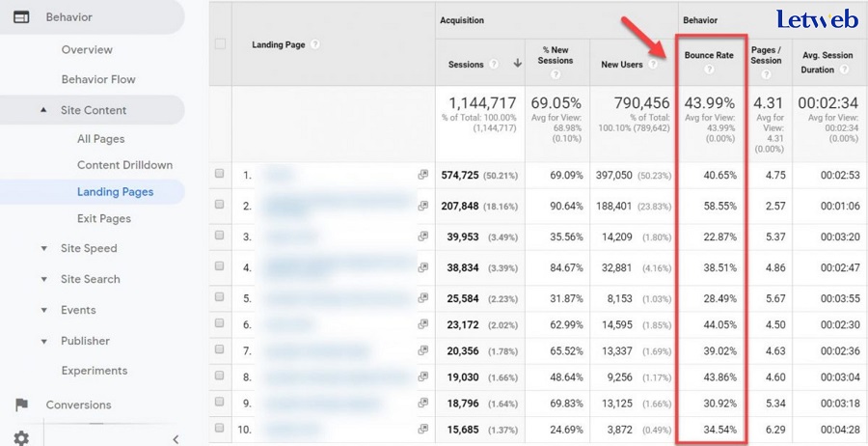The height and width of the screenshot is (446, 868).
Task: Click the Sessions sort descending arrow
Action: pyautogui.click(x=518, y=63)
